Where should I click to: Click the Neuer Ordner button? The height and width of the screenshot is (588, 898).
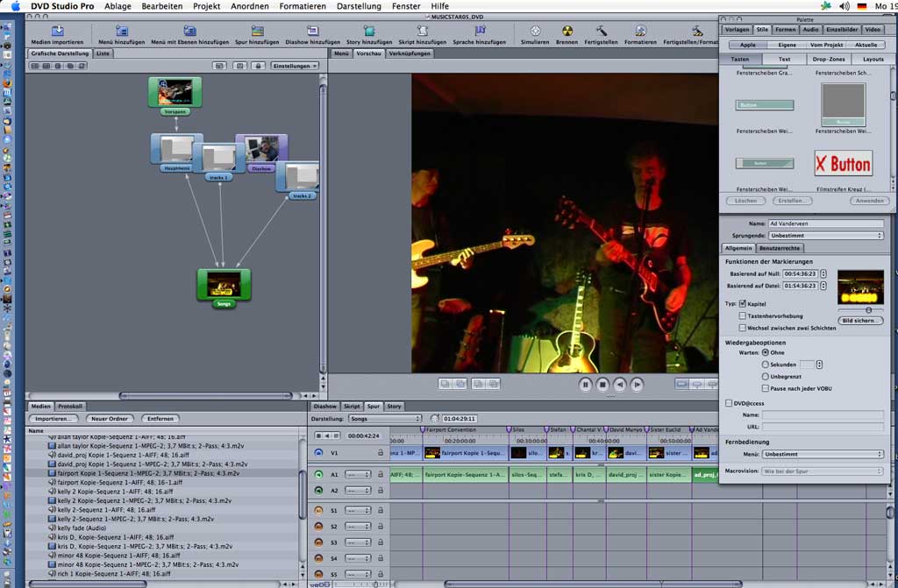(x=110, y=419)
